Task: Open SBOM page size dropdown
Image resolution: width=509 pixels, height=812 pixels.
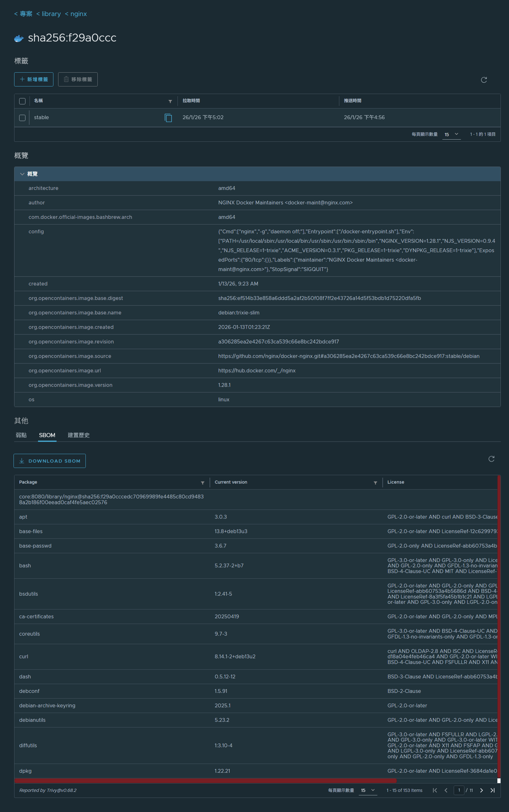Action: click(x=368, y=790)
